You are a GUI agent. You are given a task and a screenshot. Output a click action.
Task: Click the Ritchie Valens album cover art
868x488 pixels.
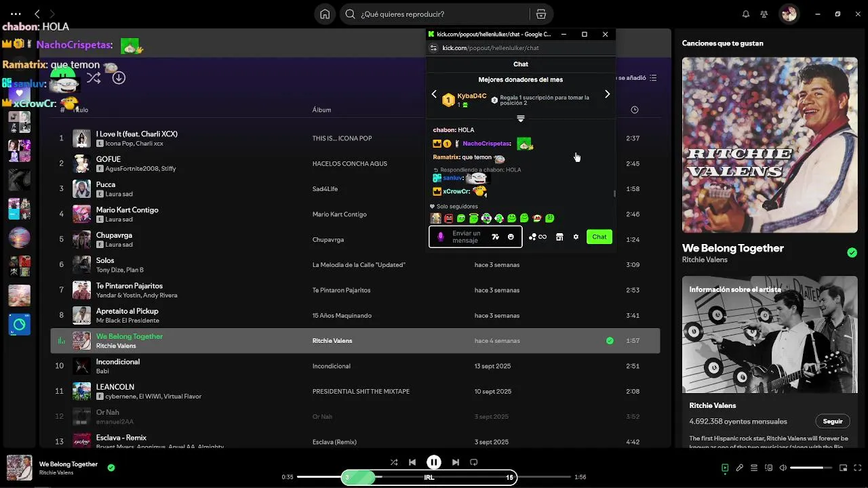[770, 144]
